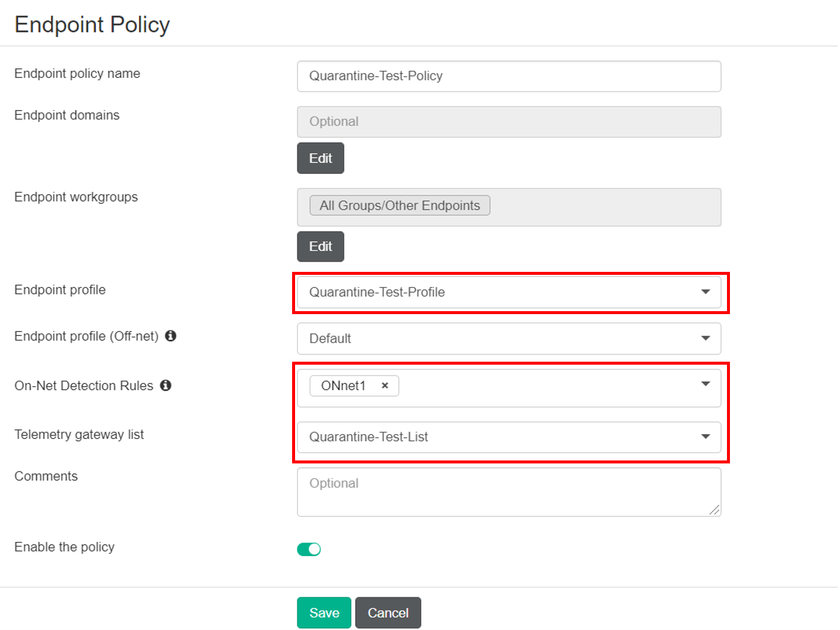Click the Endpoint policy name label
The height and width of the screenshot is (630, 840).
(77, 73)
